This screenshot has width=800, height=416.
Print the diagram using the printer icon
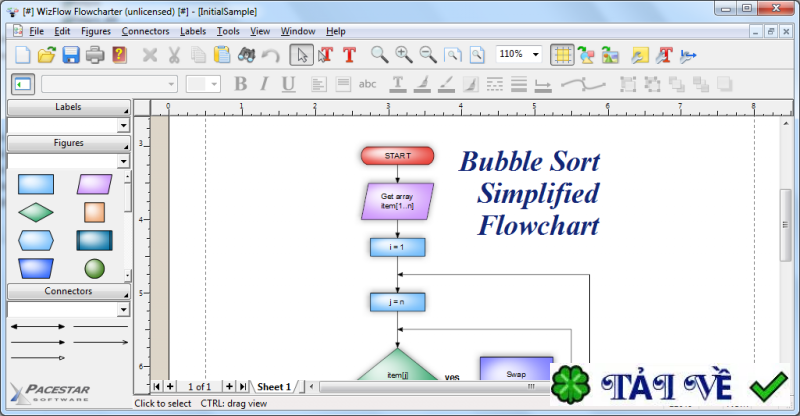95,55
